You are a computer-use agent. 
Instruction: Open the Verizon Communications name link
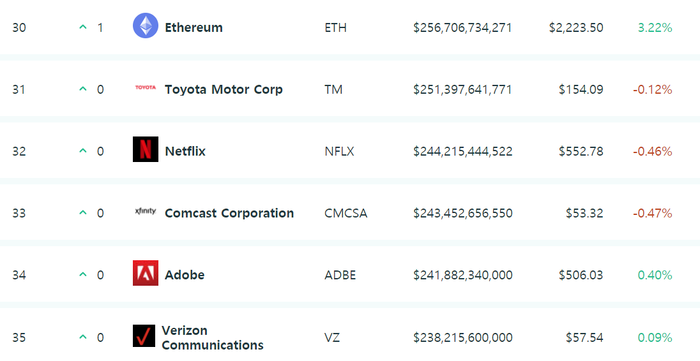tap(212, 338)
